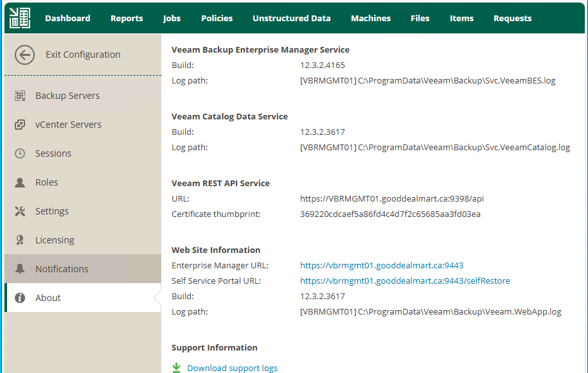This screenshot has width=588, height=373.
Task: Open the Enterprise Manager URL link
Action: pyautogui.click(x=382, y=265)
